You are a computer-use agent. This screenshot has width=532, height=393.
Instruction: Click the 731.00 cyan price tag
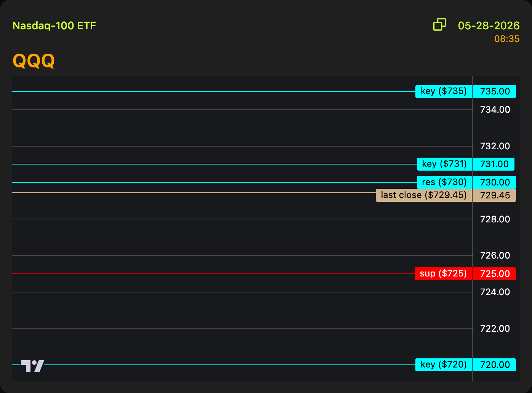(494, 164)
